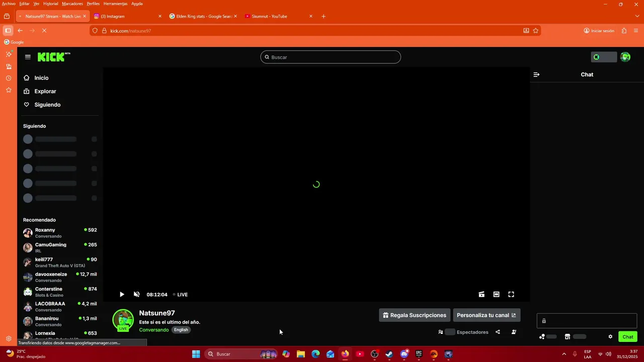Enter fullscreen video mode
This screenshot has height=362, width=644.
[x=511, y=295]
